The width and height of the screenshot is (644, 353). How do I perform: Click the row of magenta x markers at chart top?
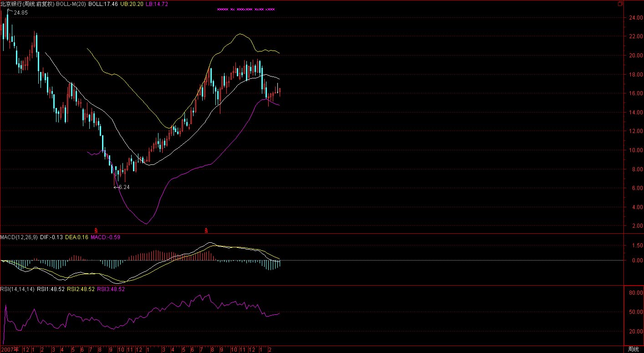pos(246,9)
